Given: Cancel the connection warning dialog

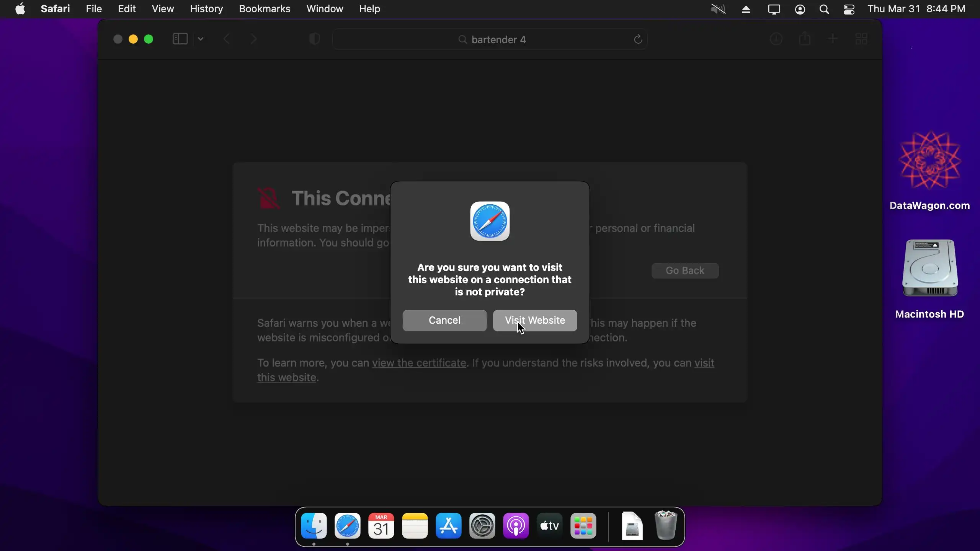Looking at the screenshot, I should [444, 320].
